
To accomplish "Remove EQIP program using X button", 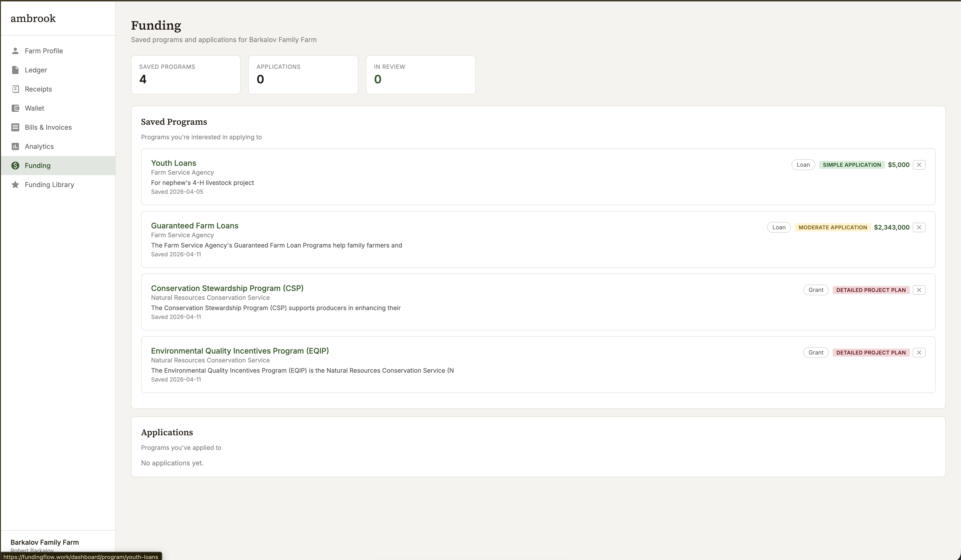I will point(919,352).
